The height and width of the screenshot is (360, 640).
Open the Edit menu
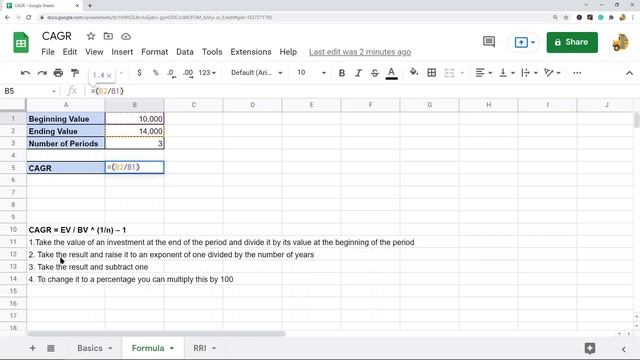tap(70, 52)
